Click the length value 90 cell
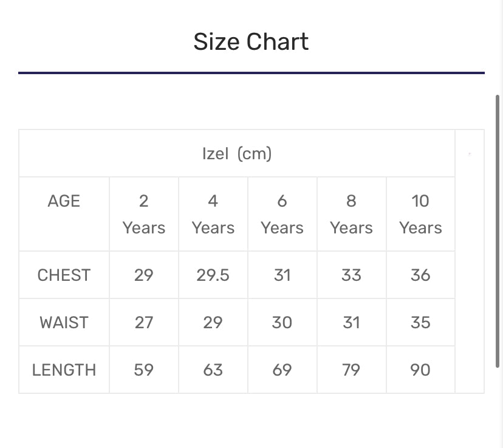The image size is (503, 448). coord(420,370)
